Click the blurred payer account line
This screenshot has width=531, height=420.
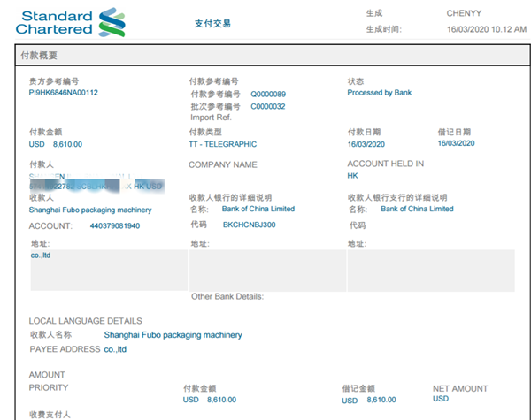pyautogui.click(x=96, y=187)
